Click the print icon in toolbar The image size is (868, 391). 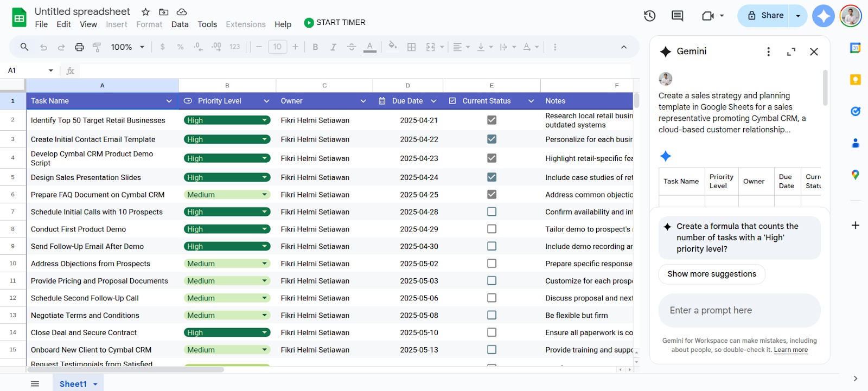click(79, 47)
